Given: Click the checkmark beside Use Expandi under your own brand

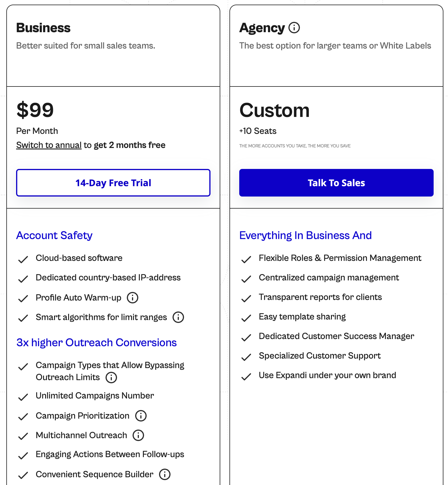Looking at the screenshot, I should [247, 377].
